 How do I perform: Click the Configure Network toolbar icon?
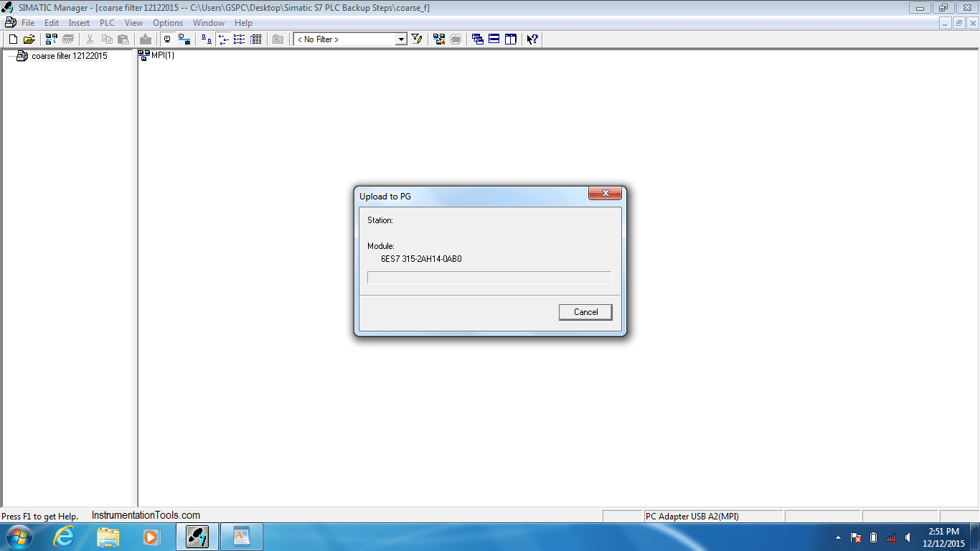pyautogui.click(x=439, y=39)
